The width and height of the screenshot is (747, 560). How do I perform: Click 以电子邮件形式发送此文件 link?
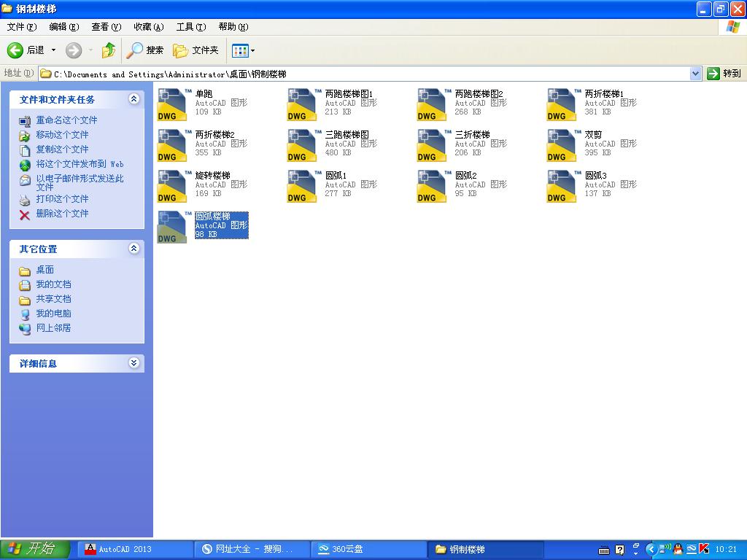(80, 182)
